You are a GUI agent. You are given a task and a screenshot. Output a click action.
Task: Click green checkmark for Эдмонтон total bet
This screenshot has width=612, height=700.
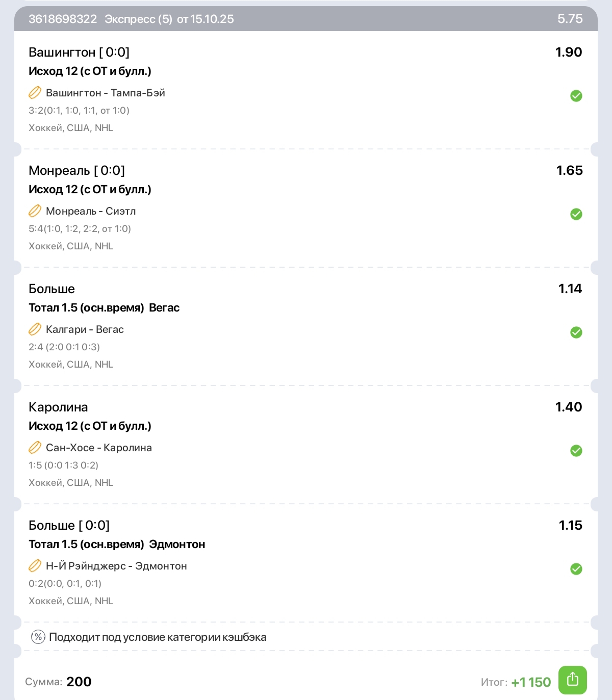[x=576, y=569]
